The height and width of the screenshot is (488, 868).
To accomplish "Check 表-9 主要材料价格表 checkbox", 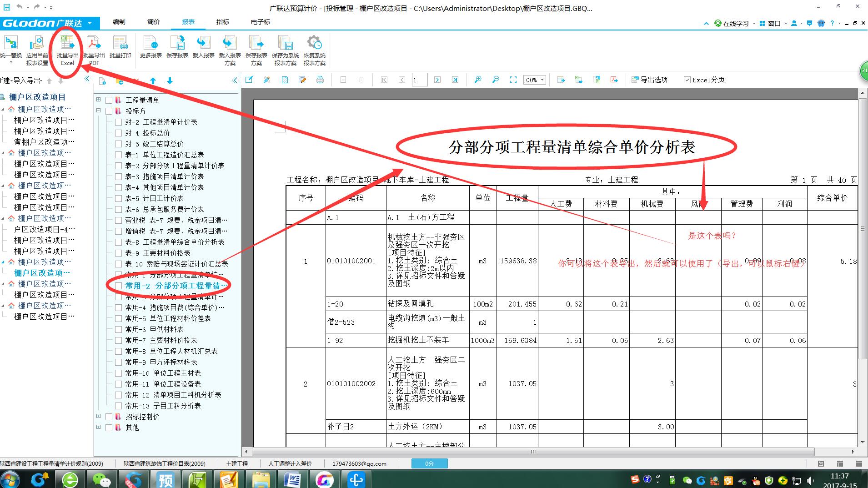I will click(x=118, y=253).
